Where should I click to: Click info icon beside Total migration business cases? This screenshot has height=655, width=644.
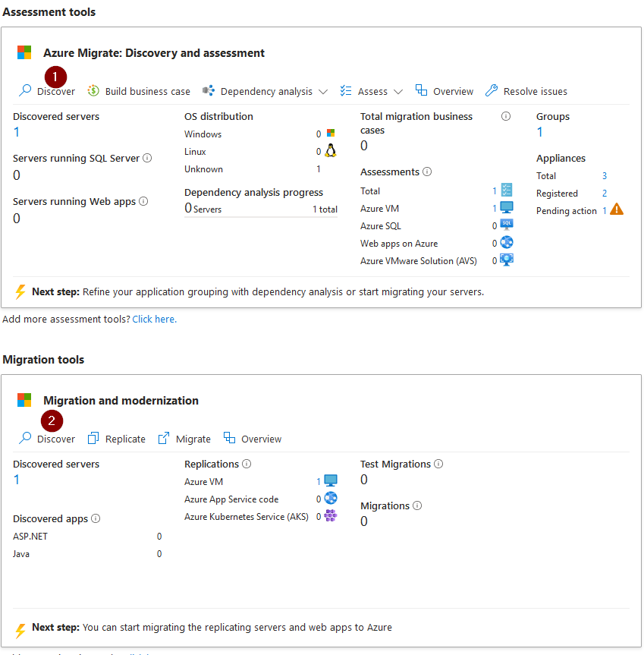click(x=506, y=116)
